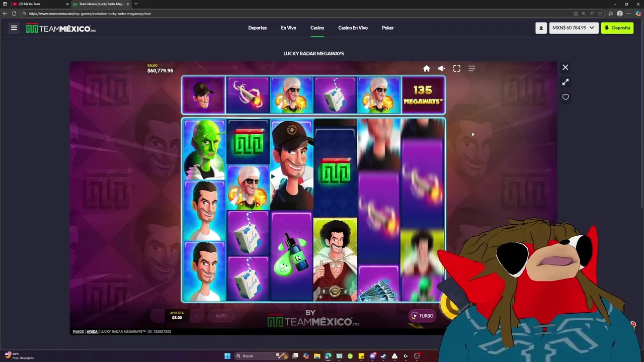Decrease the bet with minus button

click(x=157, y=316)
